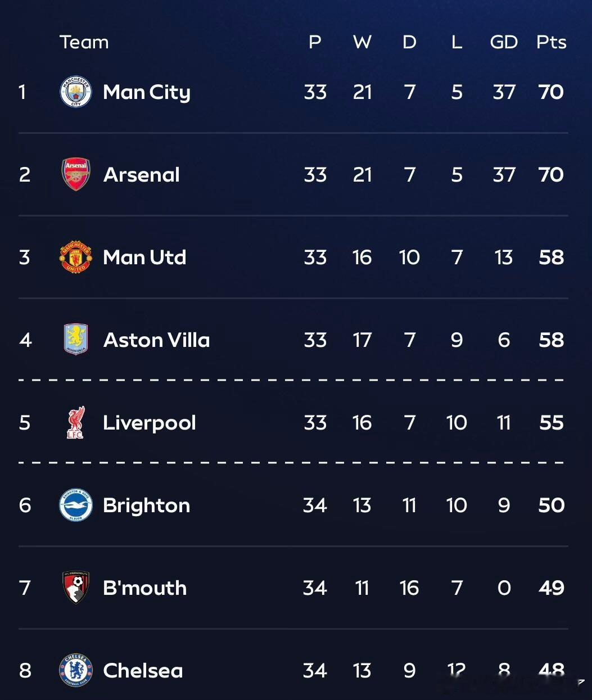
Task: Click the Team column header
Action: pos(84,42)
